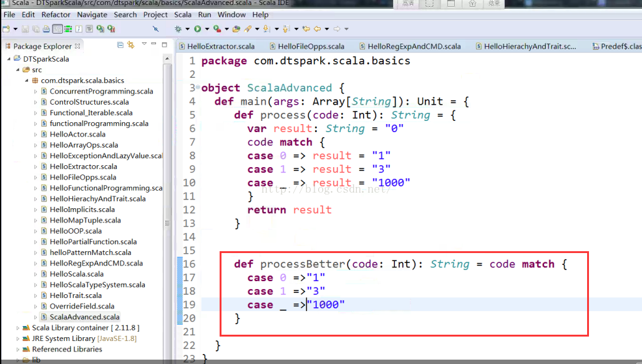Click the Print toolbar icon
Viewport: 642px width, 364px height.
46,29
